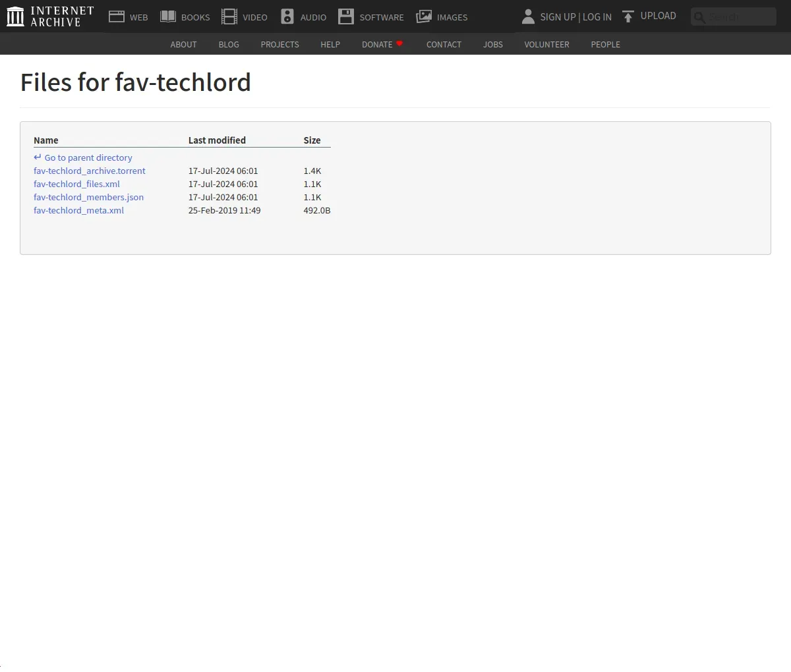This screenshot has width=791, height=672.
Task: Click the parent directory return arrow icon
Action: click(38, 157)
